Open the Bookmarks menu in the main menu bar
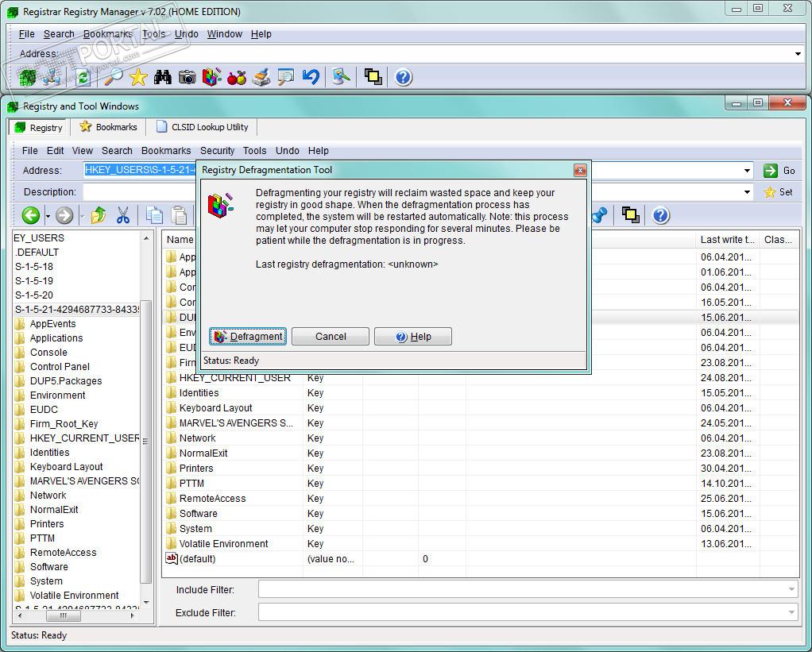This screenshot has width=812, height=652. pos(108,34)
